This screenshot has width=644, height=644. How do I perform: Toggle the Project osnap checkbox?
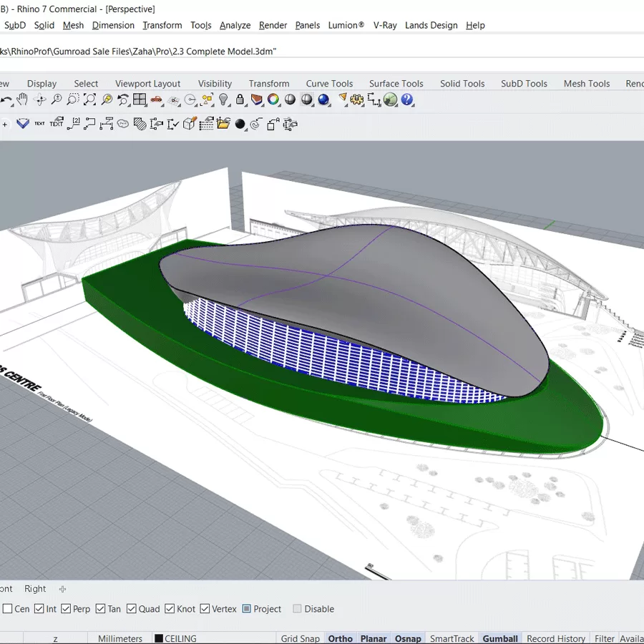pyautogui.click(x=246, y=608)
